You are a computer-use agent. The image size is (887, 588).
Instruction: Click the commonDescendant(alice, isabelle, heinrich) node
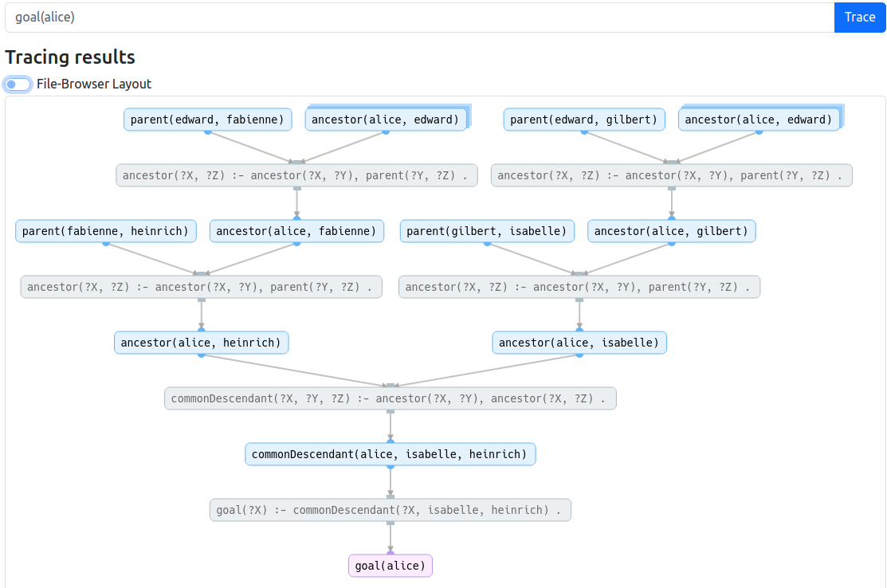391,454
